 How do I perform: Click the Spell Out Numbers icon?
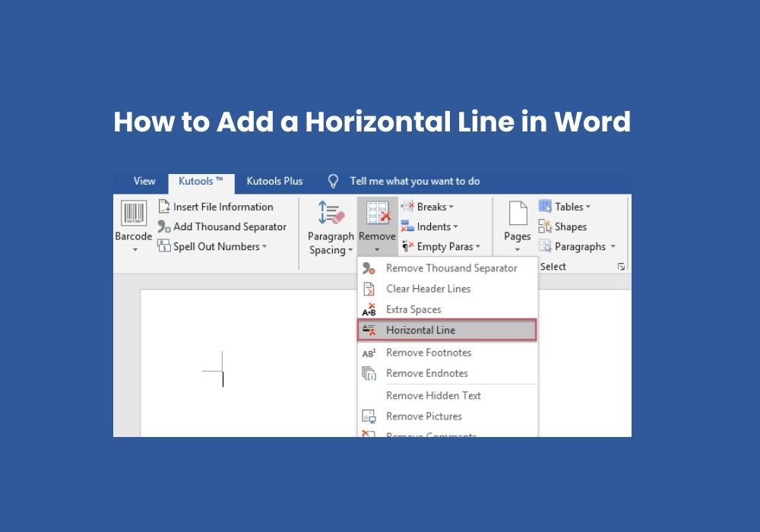164,246
